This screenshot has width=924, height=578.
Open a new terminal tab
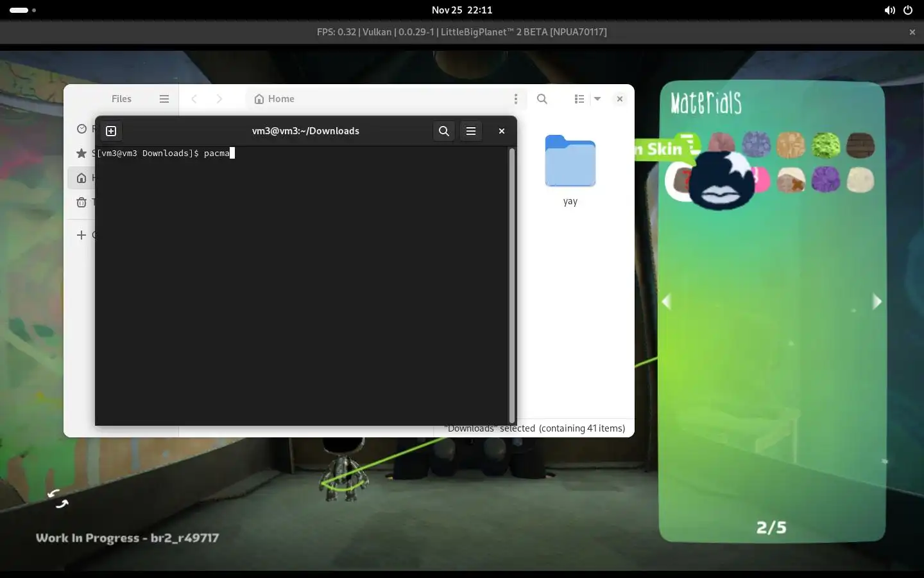[x=111, y=131]
